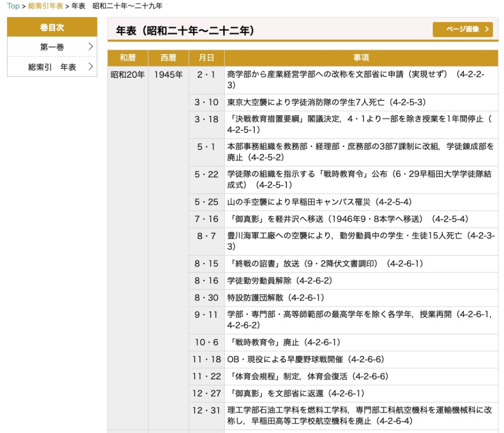Click the 東京大空襲により学徒消防隊 entry
Image resolution: width=504 pixels, height=433 pixels.
point(361,102)
